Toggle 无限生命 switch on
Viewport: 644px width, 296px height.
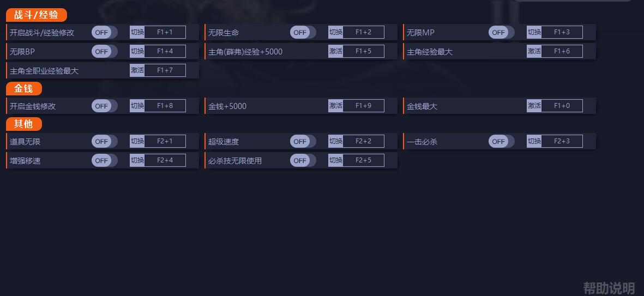point(303,33)
